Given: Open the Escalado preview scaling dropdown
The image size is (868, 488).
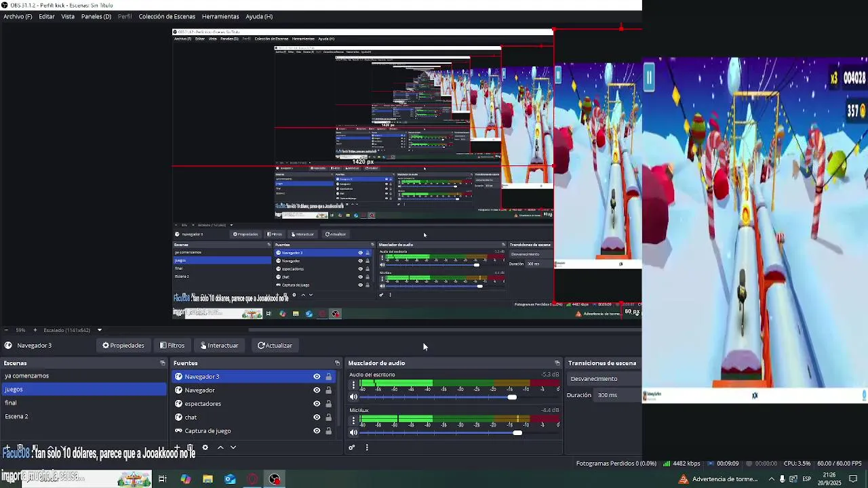Looking at the screenshot, I should [73, 330].
